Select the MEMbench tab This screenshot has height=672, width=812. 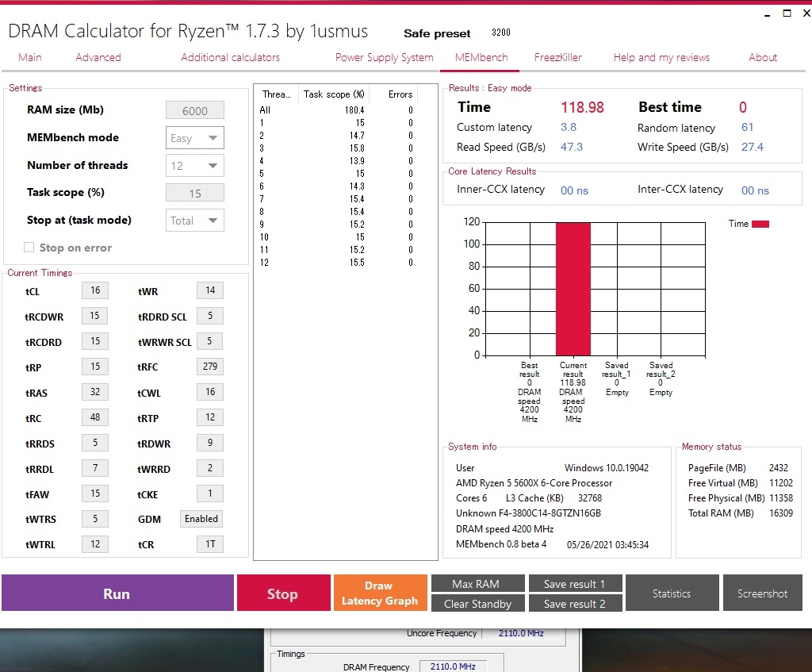click(x=481, y=57)
